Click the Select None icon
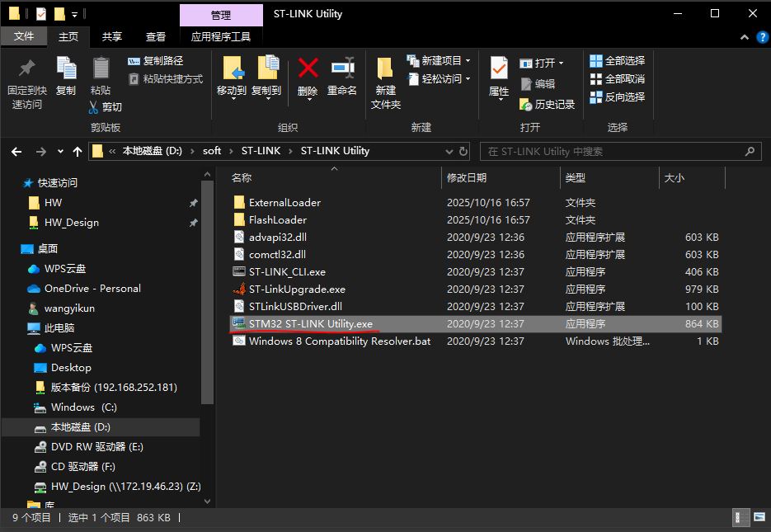The width and height of the screenshot is (771, 532). point(595,78)
